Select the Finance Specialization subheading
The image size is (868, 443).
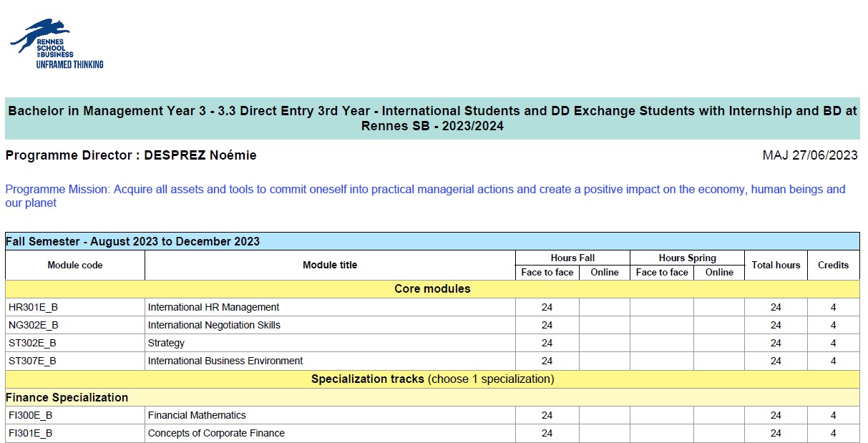click(x=67, y=397)
